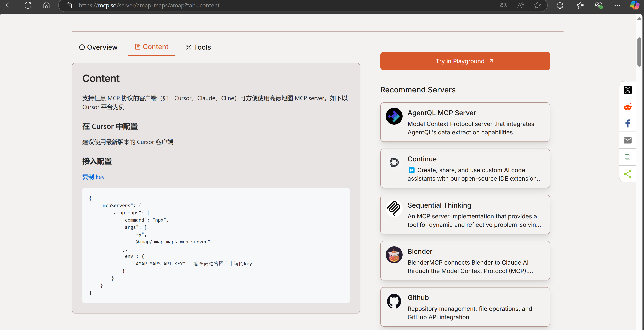The height and width of the screenshot is (330, 644).
Task: Open green share options icon
Action: click(628, 174)
